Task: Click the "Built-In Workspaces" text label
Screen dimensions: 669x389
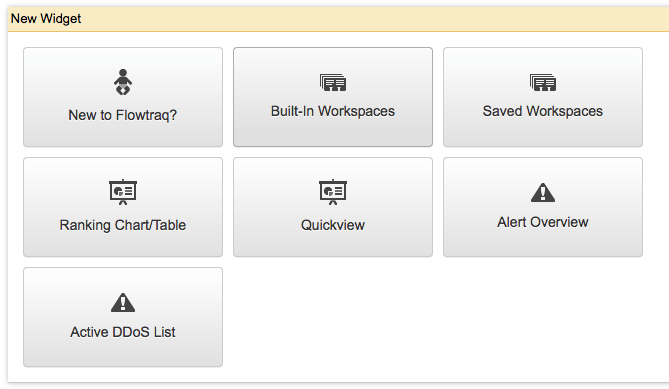Action: click(x=333, y=111)
